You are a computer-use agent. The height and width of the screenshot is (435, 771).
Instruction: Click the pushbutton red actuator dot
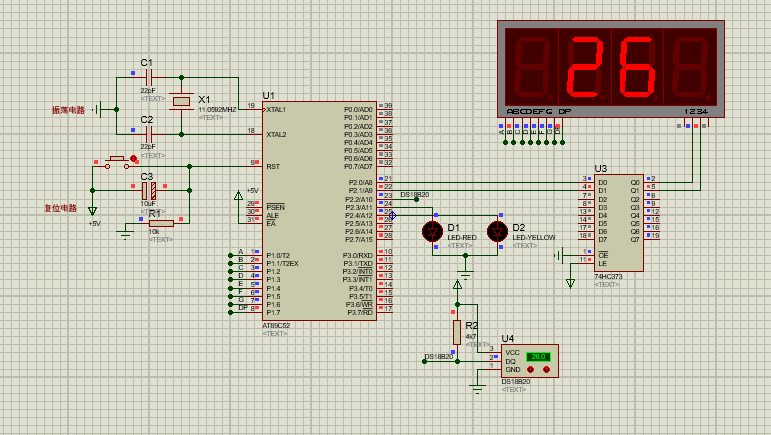[x=133, y=158]
